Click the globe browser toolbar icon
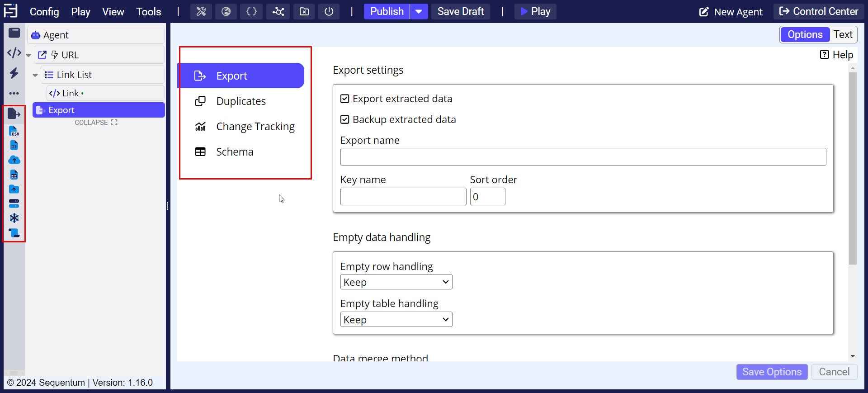This screenshot has width=868, height=393. (x=226, y=12)
